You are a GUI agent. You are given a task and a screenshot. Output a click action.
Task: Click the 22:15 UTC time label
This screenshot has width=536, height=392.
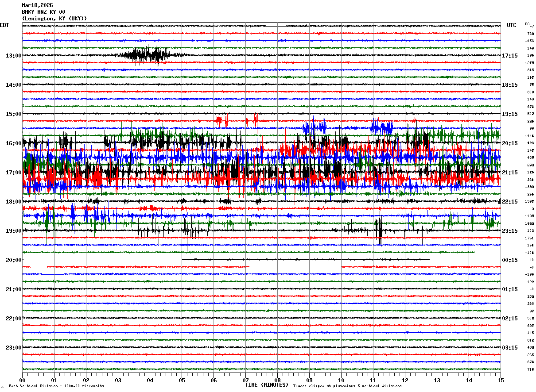coord(509,202)
